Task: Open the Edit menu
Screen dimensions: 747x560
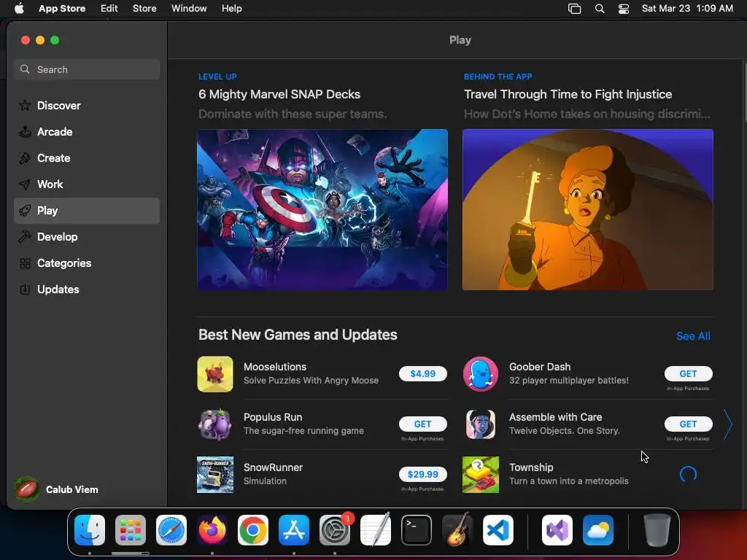Action: [x=109, y=9]
